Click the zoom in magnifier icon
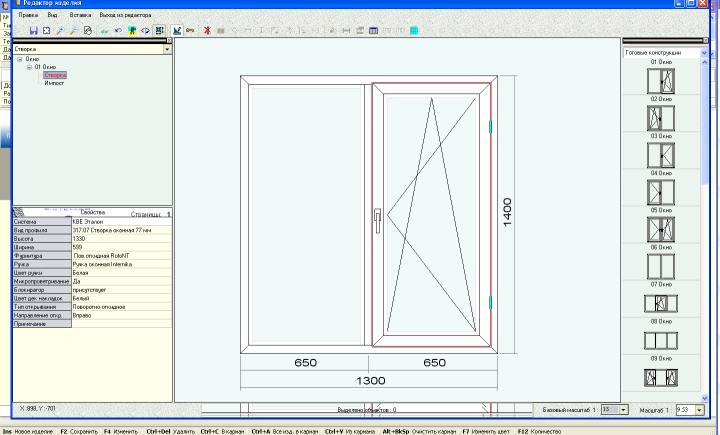Screen dimensions: 720x435 pos(60,31)
